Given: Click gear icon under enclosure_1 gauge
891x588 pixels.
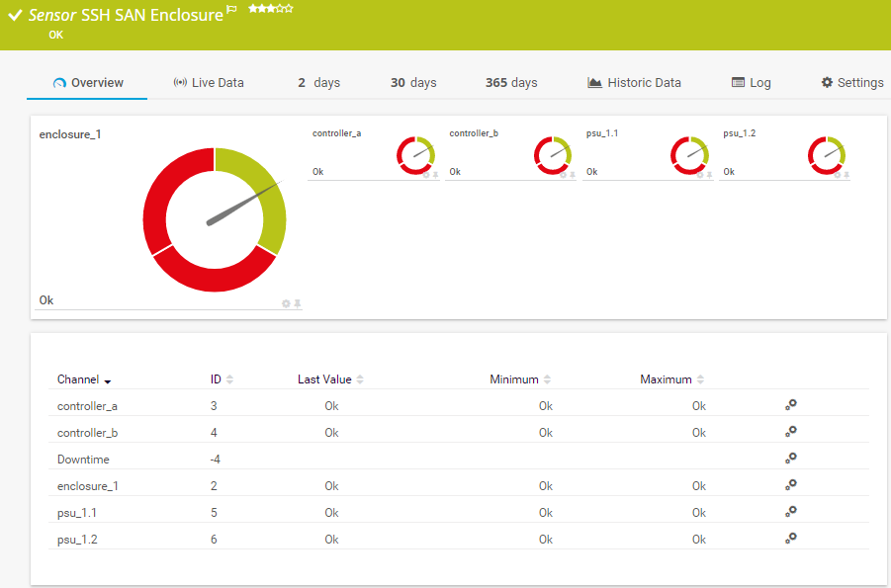Looking at the screenshot, I should coord(286,303).
